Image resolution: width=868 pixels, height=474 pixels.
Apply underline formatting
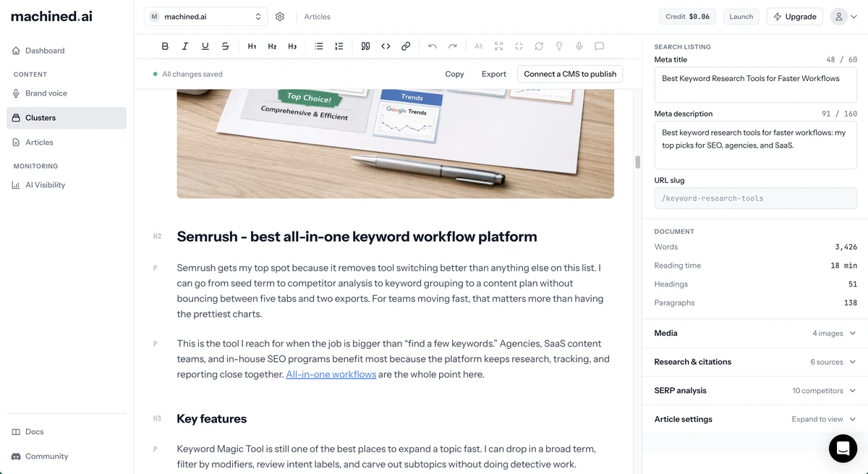point(205,46)
